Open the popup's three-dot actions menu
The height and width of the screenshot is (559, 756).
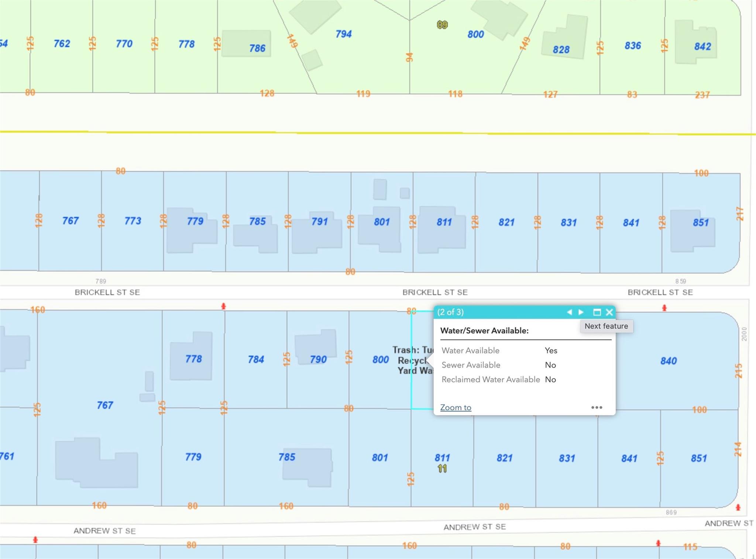(597, 407)
